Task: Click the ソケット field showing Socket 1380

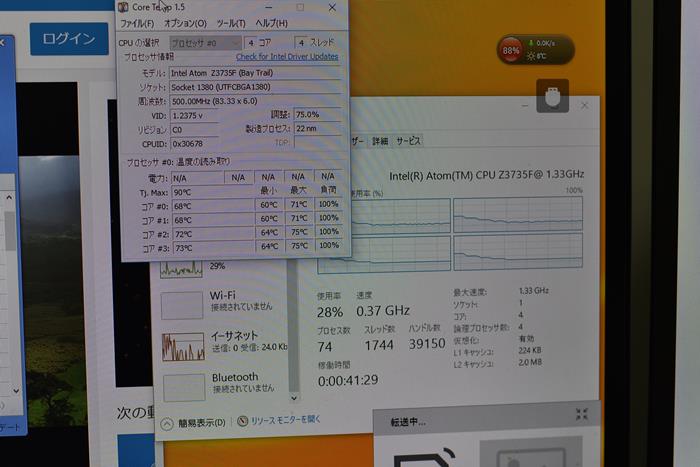Action: (255, 87)
